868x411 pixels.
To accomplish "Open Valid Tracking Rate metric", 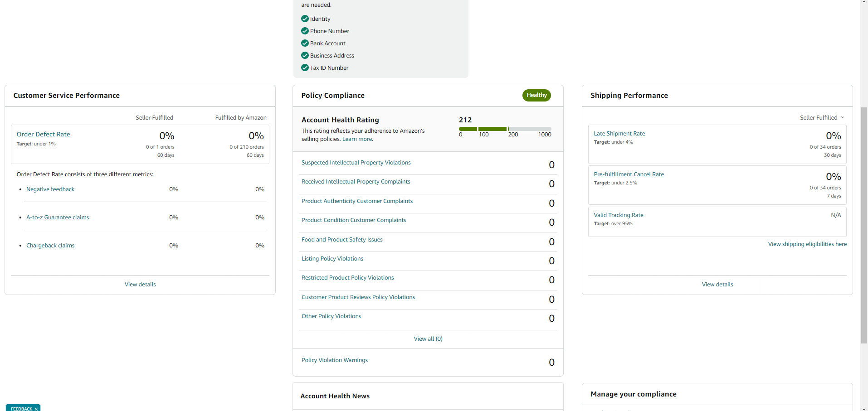I will coord(619,215).
